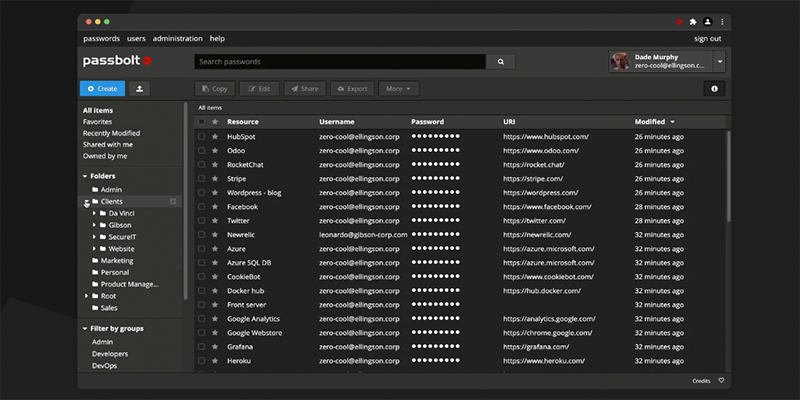This screenshot has width=800, height=400.
Task: Click the Edit button
Action: (x=259, y=89)
